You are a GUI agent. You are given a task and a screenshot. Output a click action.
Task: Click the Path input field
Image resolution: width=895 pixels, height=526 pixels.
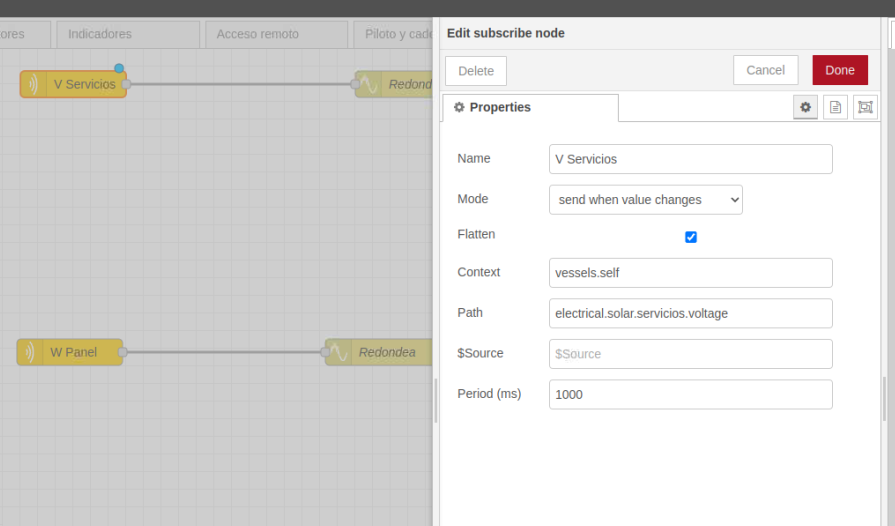point(690,313)
